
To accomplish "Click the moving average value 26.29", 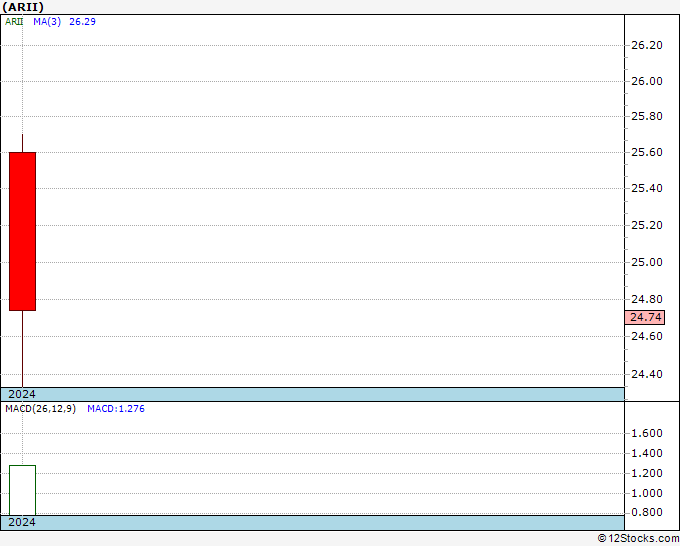I will (x=82, y=22).
